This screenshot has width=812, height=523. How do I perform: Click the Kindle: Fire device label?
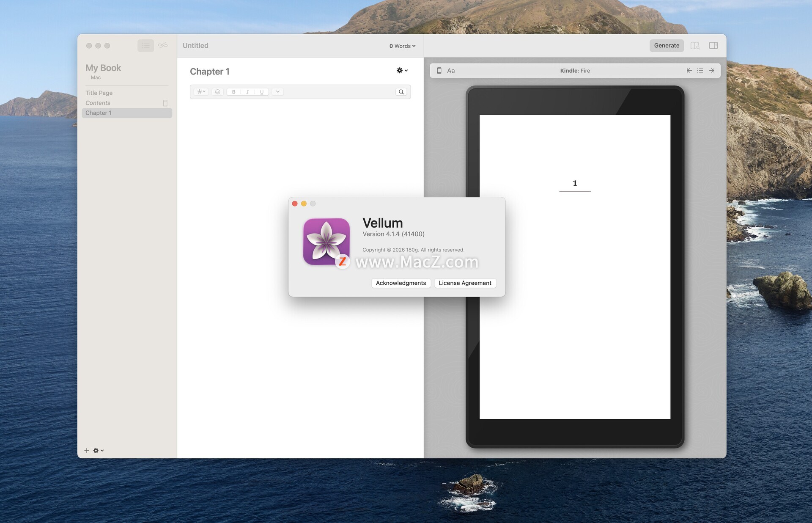tap(575, 71)
